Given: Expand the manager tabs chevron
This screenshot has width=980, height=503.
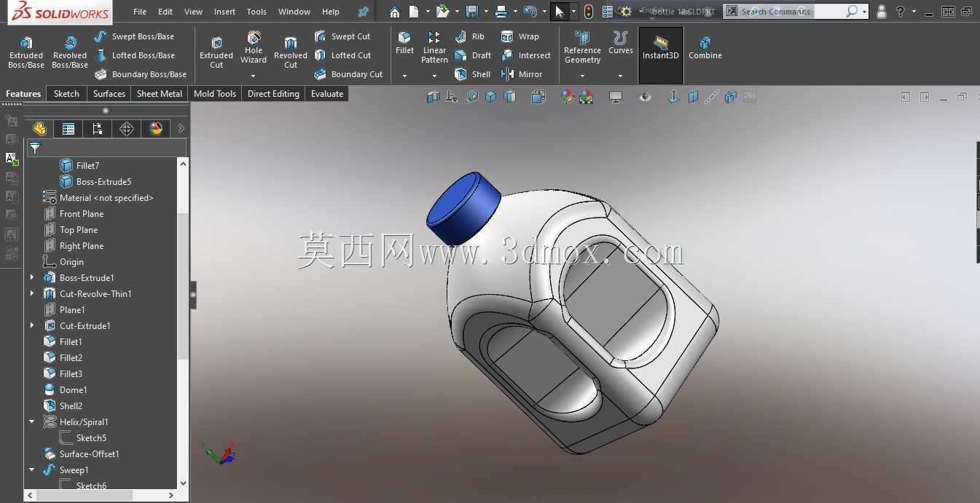Looking at the screenshot, I should tap(181, 128).
